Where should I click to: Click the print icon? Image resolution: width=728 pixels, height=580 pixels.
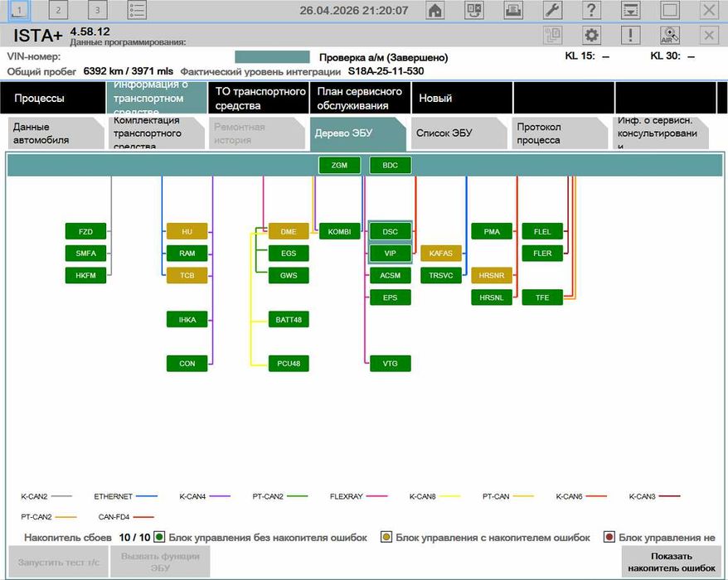513,10
